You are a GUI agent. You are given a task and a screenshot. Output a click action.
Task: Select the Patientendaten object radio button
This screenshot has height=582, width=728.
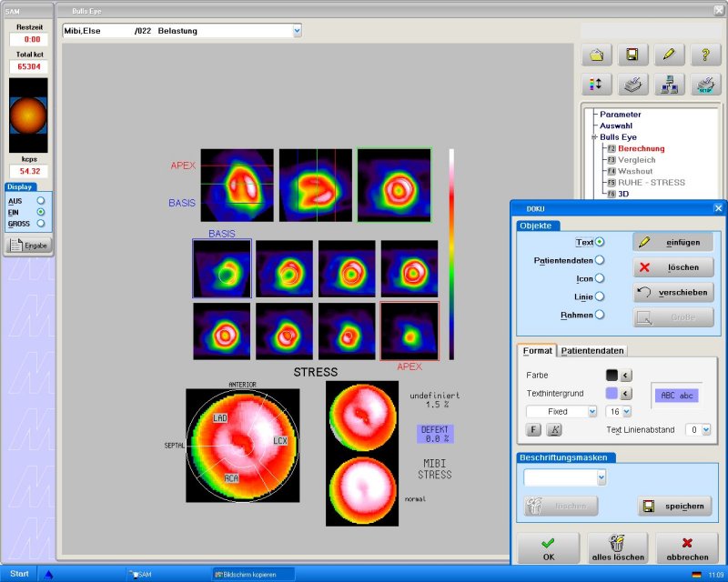click(x=600, y=261)
